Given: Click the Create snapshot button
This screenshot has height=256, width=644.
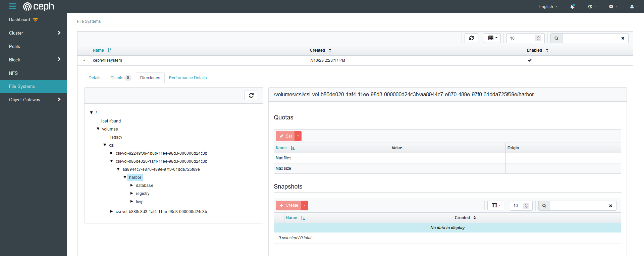Looking at the screenshot, I should click(288, 205).
